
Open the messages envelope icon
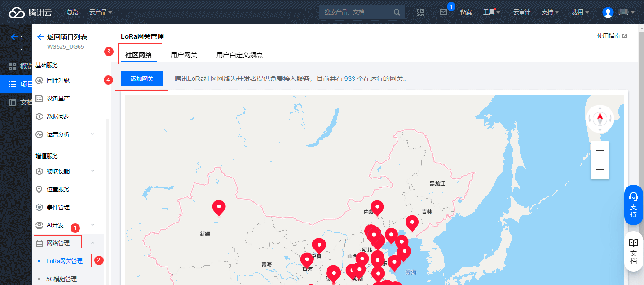(x=443, y=12)
